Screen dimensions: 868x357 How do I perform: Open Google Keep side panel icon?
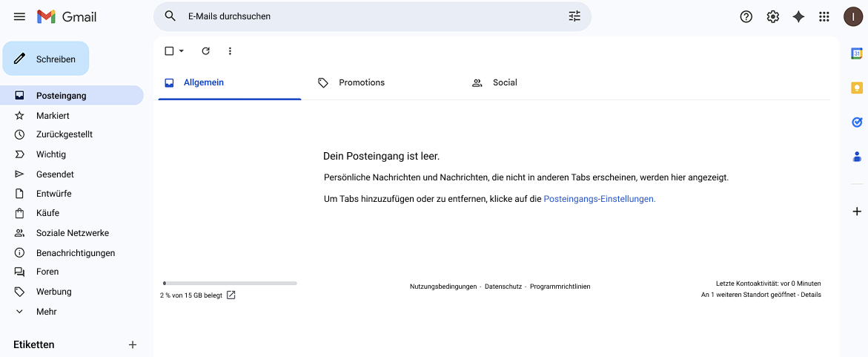(856, 88)
